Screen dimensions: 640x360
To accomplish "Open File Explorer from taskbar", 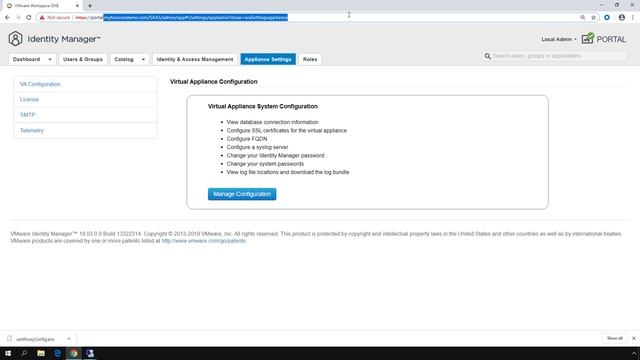I will coord(41,353).
